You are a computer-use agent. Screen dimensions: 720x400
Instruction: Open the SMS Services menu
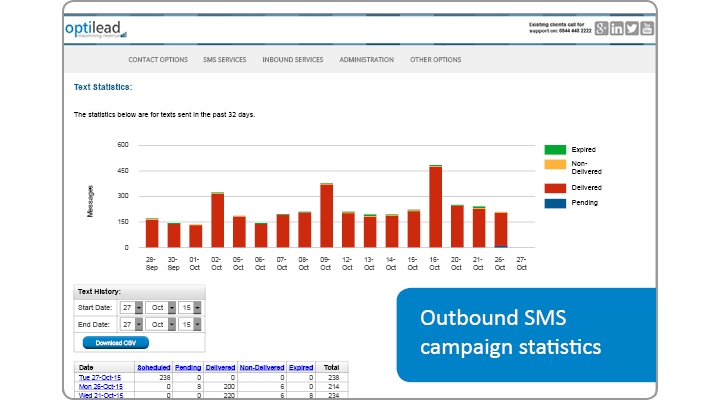(x=225, y=60)
